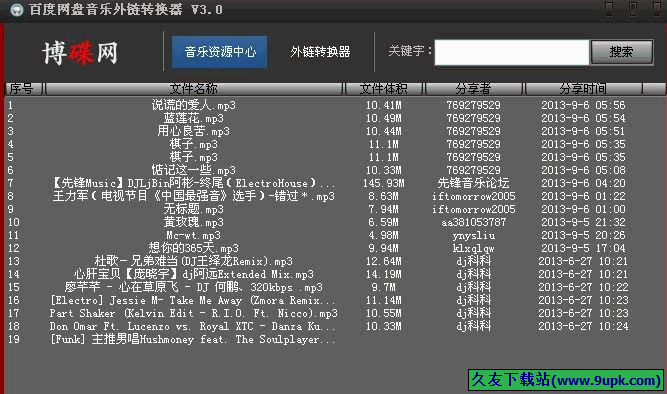Viewport: 667px width, 394px height.
Task: Click the sharer klxqlqw
Action: click(x=473, y=248)
